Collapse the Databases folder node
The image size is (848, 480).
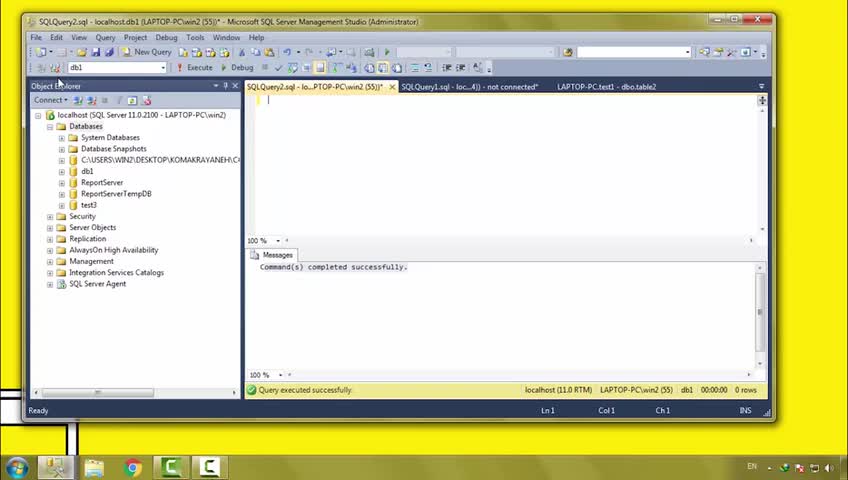click(50, 127)
